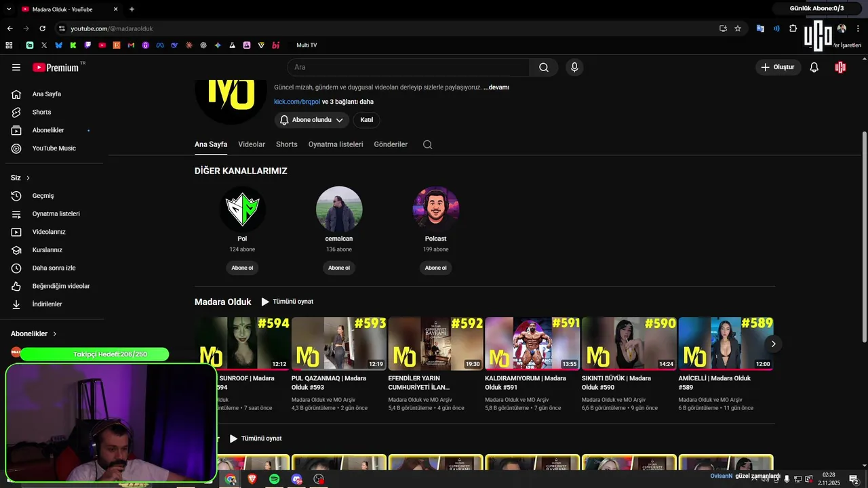Image resolution: width=868 pixels, height=488 pixels.
Task: Open AMİCELLİ #589 video title
Action: 715,383
